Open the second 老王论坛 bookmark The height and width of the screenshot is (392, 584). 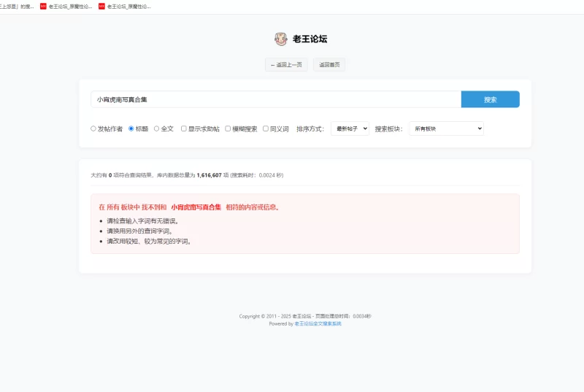pyautogui.click(x=124, y=7)
